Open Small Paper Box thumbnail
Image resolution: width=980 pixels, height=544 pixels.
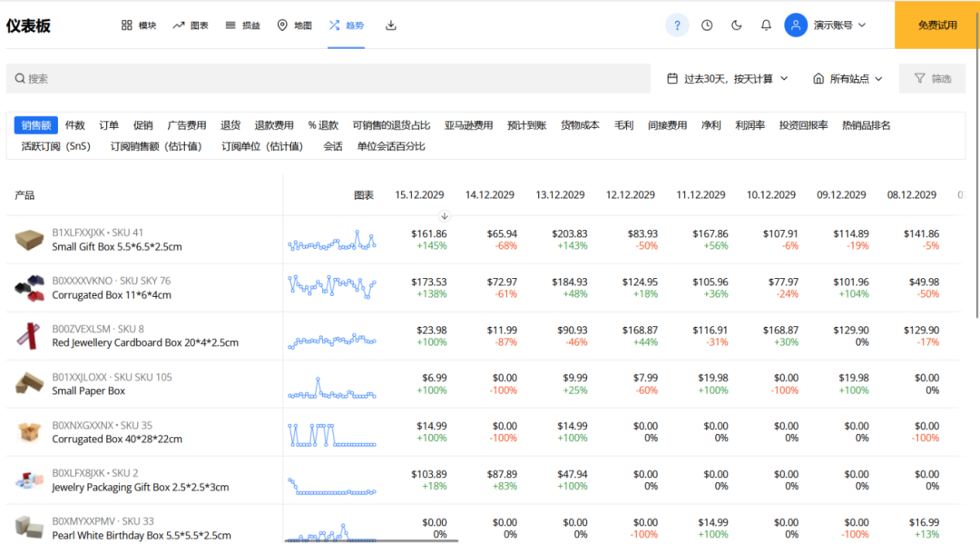pos(29,384)
